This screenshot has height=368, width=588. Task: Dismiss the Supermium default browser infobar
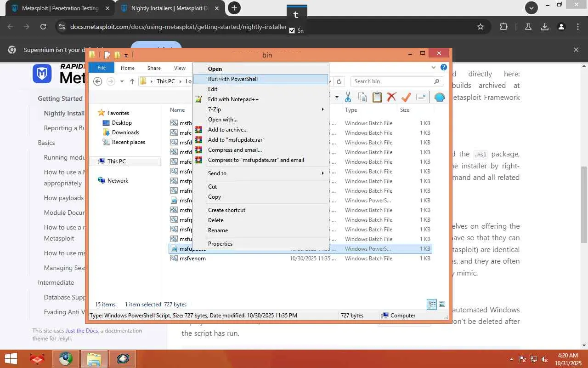[x=576, y=50]
